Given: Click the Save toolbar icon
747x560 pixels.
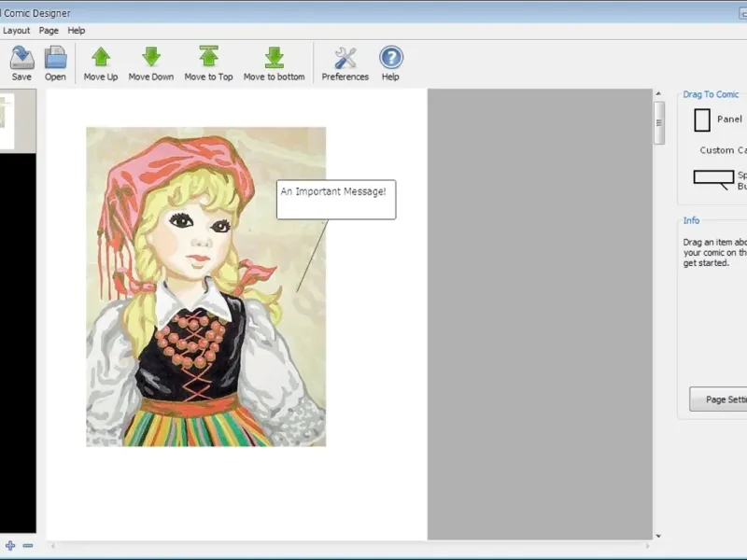Looking at the screenshot, I should click(21, 58).
